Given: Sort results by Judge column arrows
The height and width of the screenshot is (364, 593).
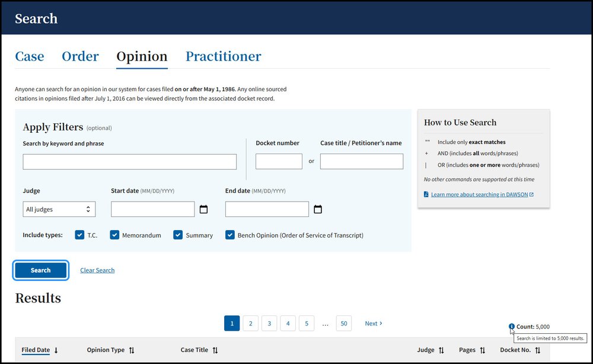Looking at the screenshot, I should pyautogui.click(x=441, y=350).
